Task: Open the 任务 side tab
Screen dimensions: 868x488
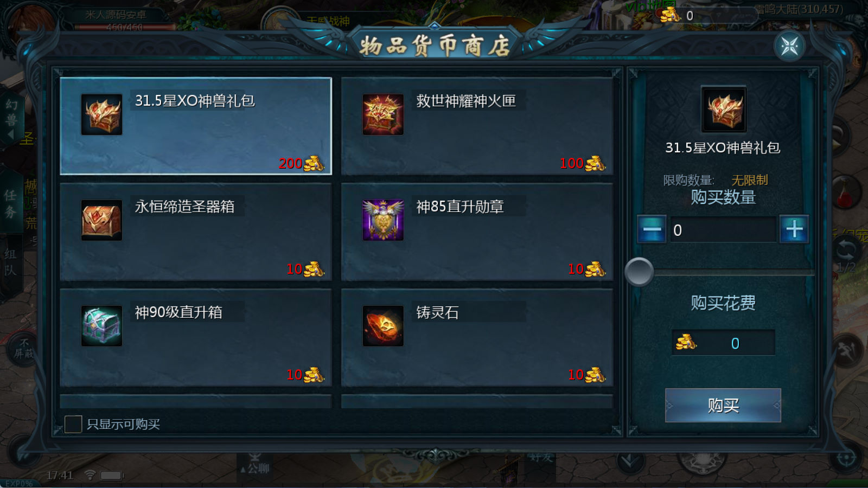Action: coord(10,203)
